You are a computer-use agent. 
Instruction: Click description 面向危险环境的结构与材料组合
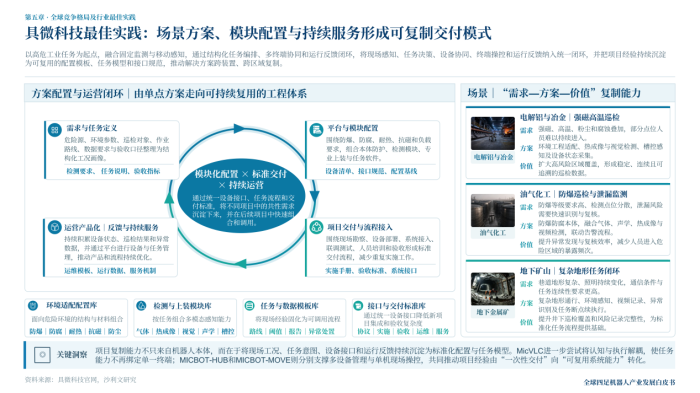click(x=77, y=319)
